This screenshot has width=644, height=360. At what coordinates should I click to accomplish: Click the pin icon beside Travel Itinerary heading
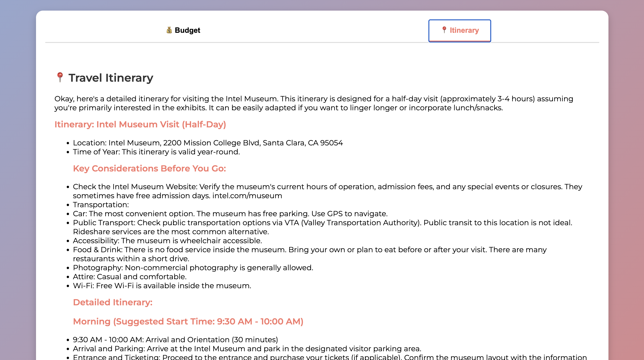(x=60, y=78)
